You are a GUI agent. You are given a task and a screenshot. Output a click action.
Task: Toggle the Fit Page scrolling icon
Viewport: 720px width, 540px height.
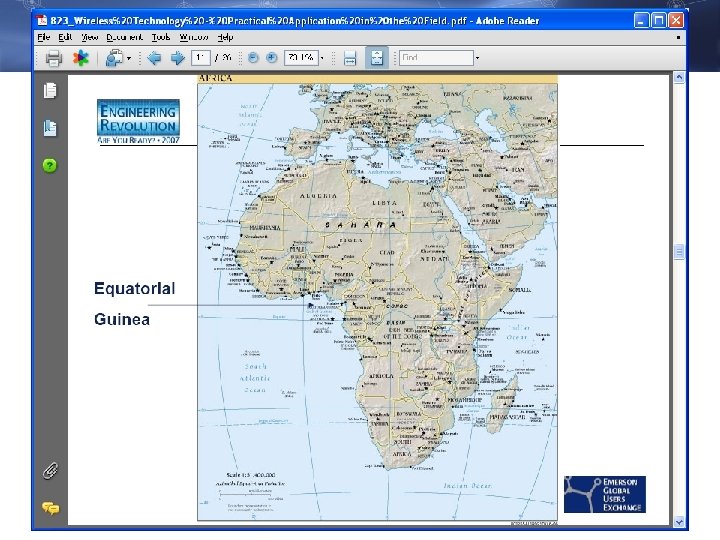(377, 58)
